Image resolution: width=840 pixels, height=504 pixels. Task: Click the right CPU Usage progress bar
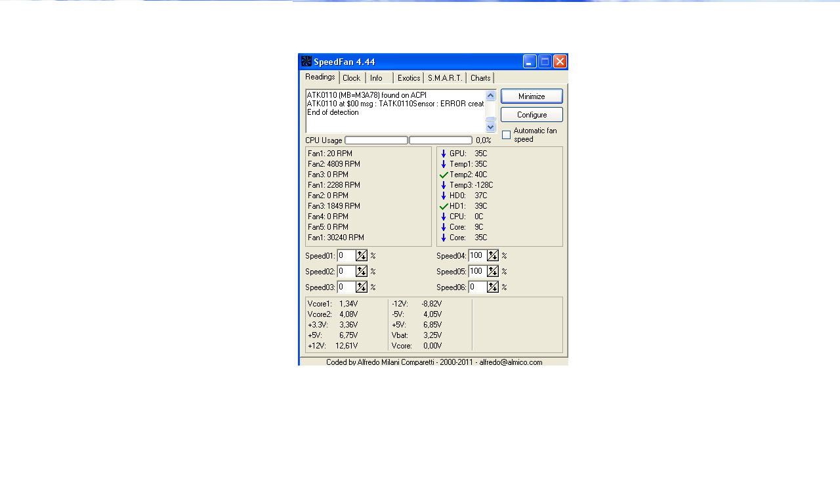(x=440, y=140)
